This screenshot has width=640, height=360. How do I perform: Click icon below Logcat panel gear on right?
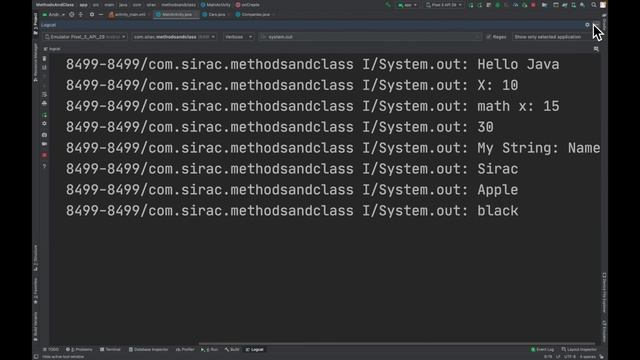point(596,49)
